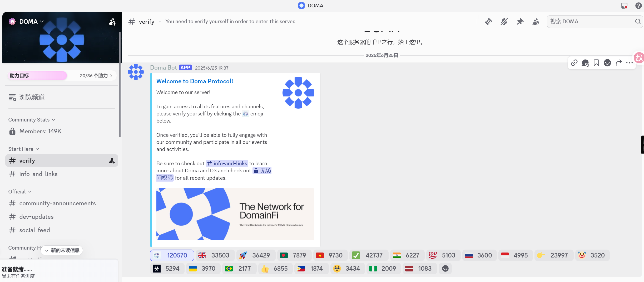Screen dimensions: 644x282
Task: Click invite people icon beside DOMA server name
Action: [x=112, y=22]
